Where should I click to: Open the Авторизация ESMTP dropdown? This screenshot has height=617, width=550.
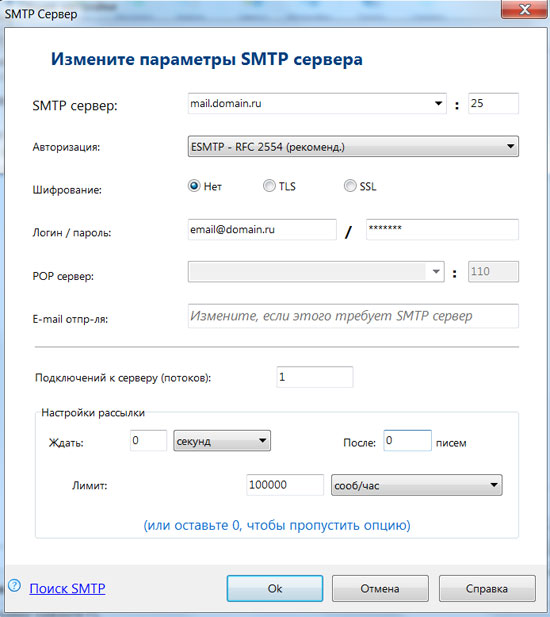click(353, 147)
